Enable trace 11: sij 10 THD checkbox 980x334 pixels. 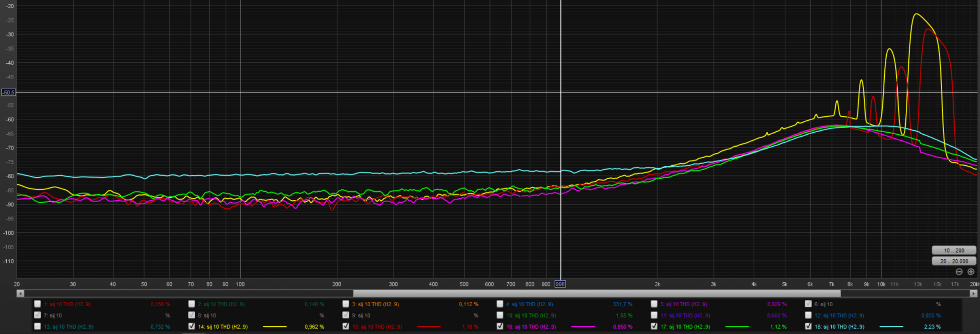(x=654, y=315)
